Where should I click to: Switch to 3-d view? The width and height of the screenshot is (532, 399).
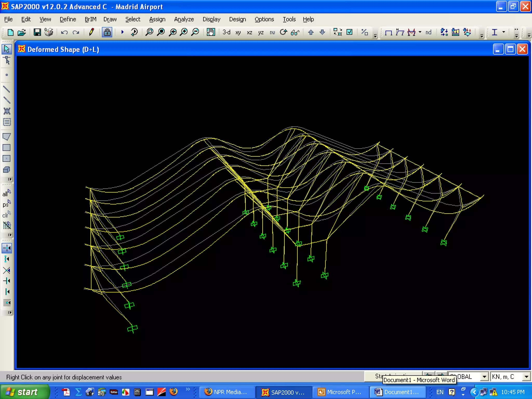[x=227, y=32]
